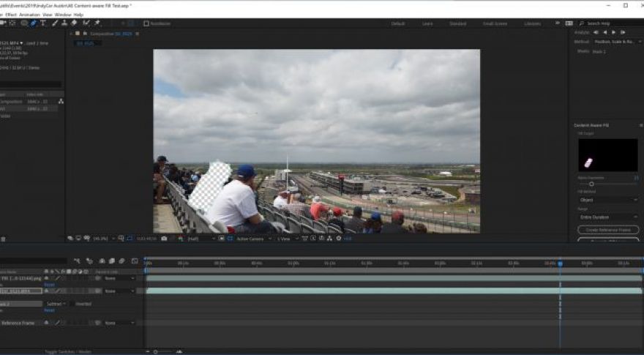Screen dimensions: 644x355
Task: Click the show channel color icon
Action: click(x=181, y=239)
